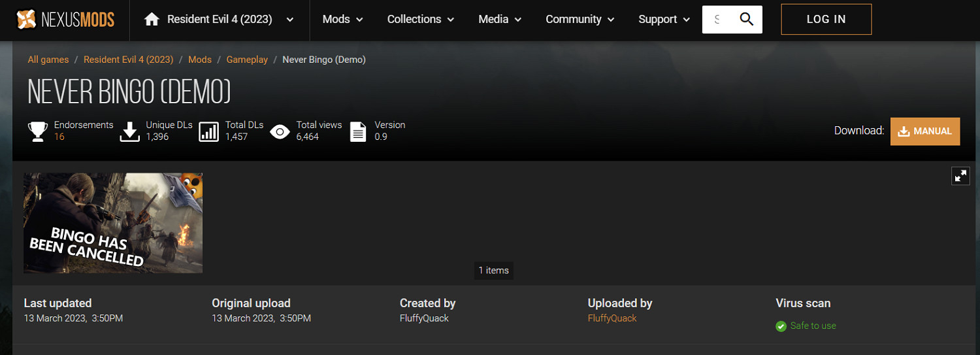Image resolution: width=980 pixels, height=355 pixels.
Task: Click the Endorsements trophy icon
Action: (x=38, y=131)
